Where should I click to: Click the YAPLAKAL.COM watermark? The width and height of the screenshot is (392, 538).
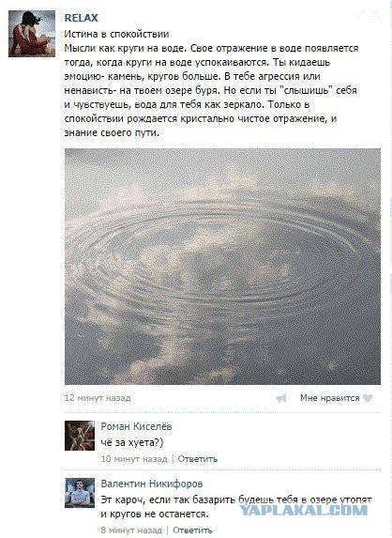[x=303, y=510]
